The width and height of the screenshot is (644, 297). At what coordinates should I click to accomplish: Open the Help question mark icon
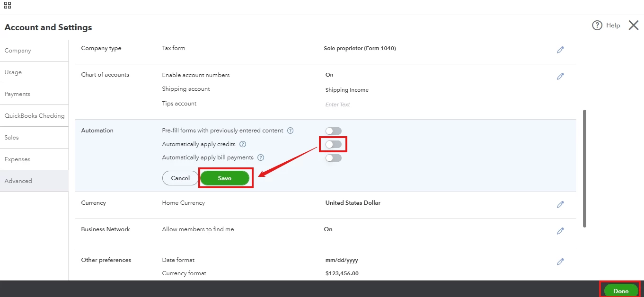pos(597,26)
